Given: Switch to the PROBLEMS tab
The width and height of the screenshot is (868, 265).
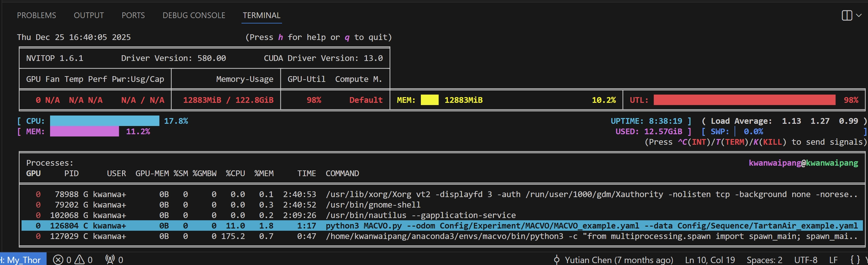Looking at the screenshot, I should (x=36, y=15).
